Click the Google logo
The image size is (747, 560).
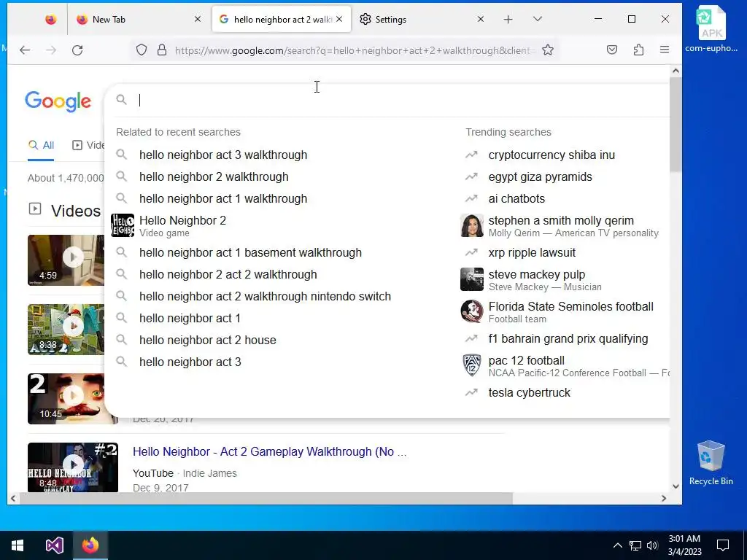tap(58, 101)
